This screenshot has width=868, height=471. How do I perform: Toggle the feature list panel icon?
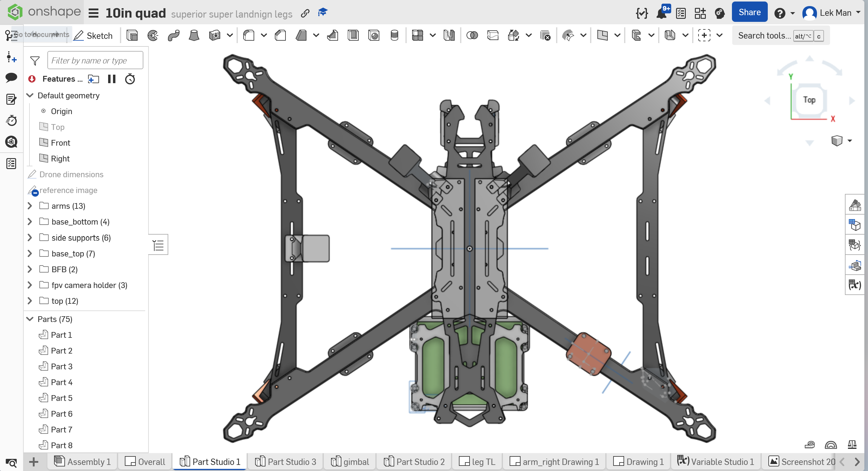pyautogui.click(x=158, y=245)
